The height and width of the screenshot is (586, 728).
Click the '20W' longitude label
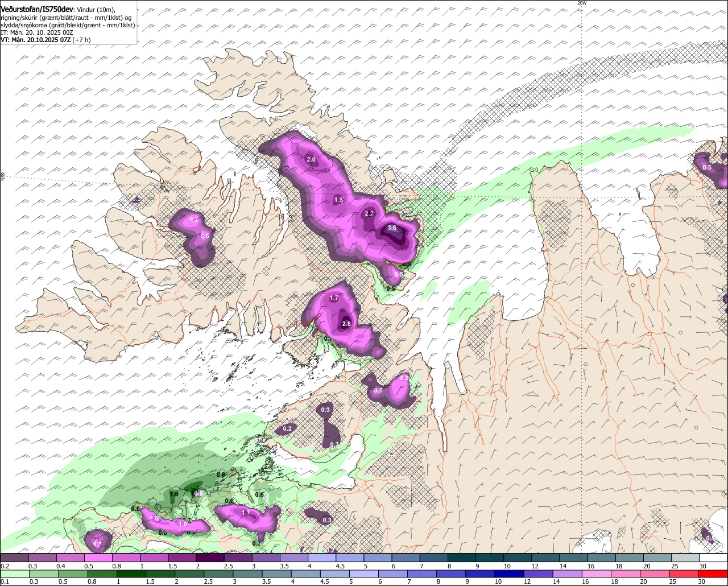tap(581, 3)
